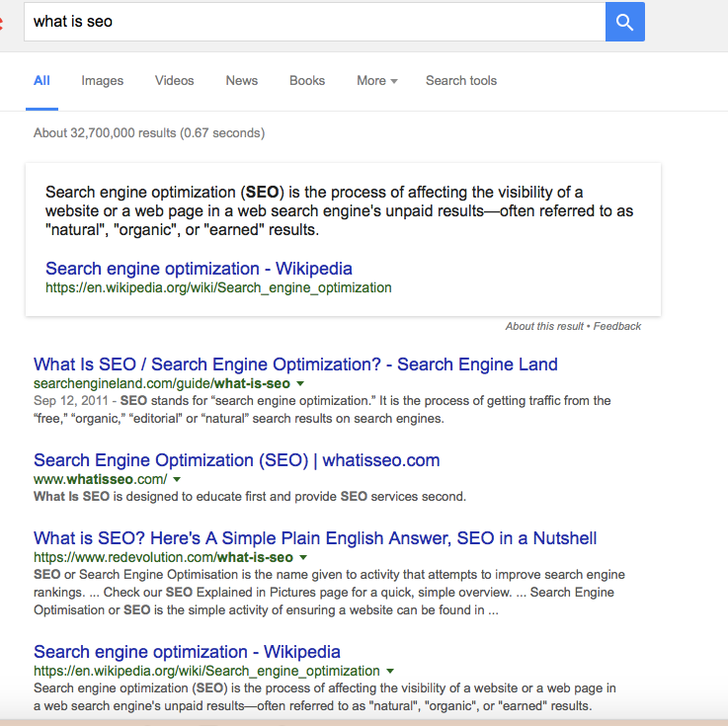The image size is (728, 726).
Task: Open the Search Engine Land result title
Action: 295,364
